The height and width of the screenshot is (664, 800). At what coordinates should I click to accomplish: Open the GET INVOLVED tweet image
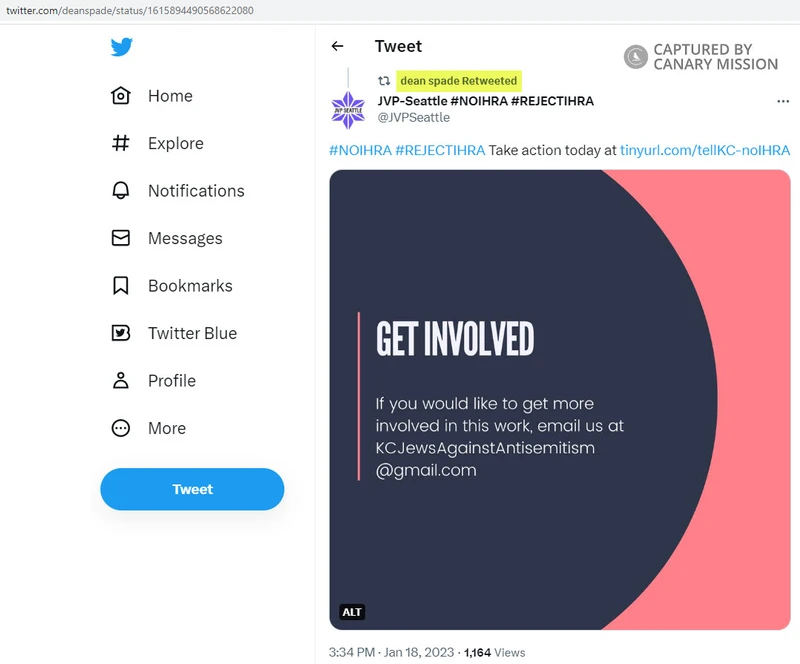[560, 400]
